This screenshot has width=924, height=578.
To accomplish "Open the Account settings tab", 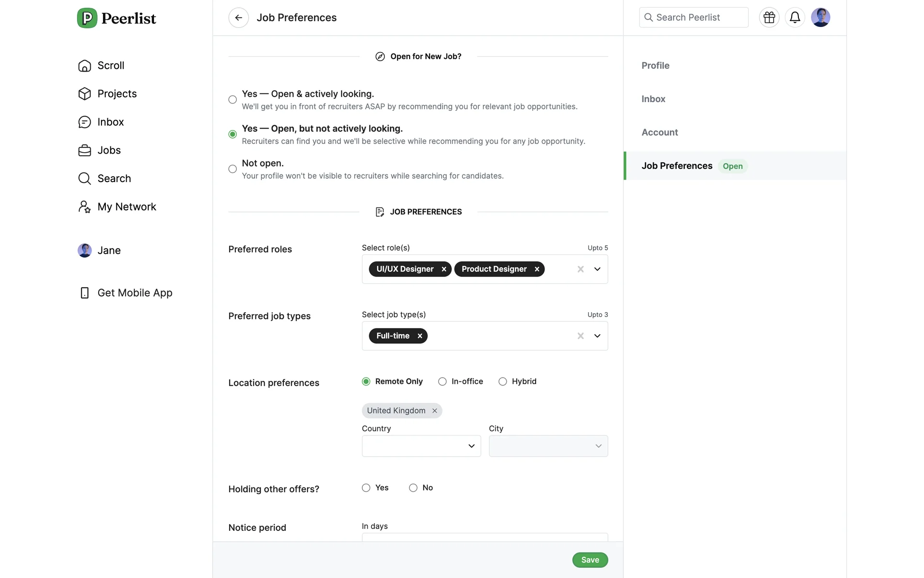I will pyautogui.click(x=659, y=132).
